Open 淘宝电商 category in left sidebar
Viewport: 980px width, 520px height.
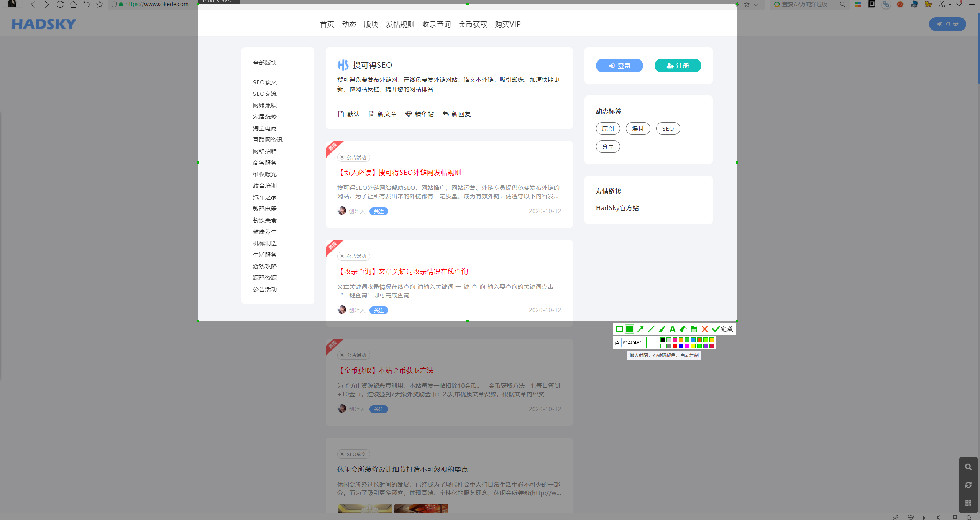[x=264, y=128]
